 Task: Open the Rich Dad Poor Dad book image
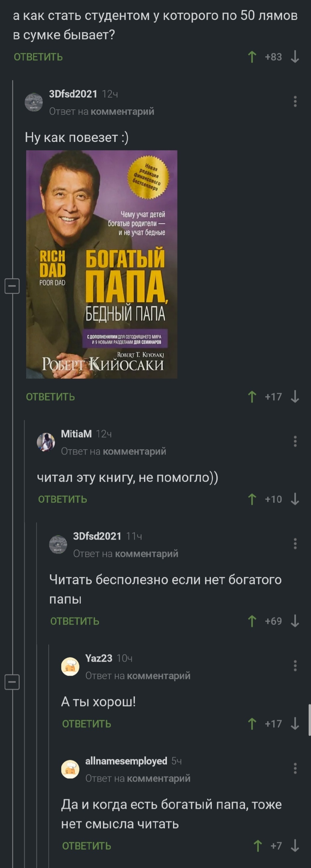[x=102, y=265]
